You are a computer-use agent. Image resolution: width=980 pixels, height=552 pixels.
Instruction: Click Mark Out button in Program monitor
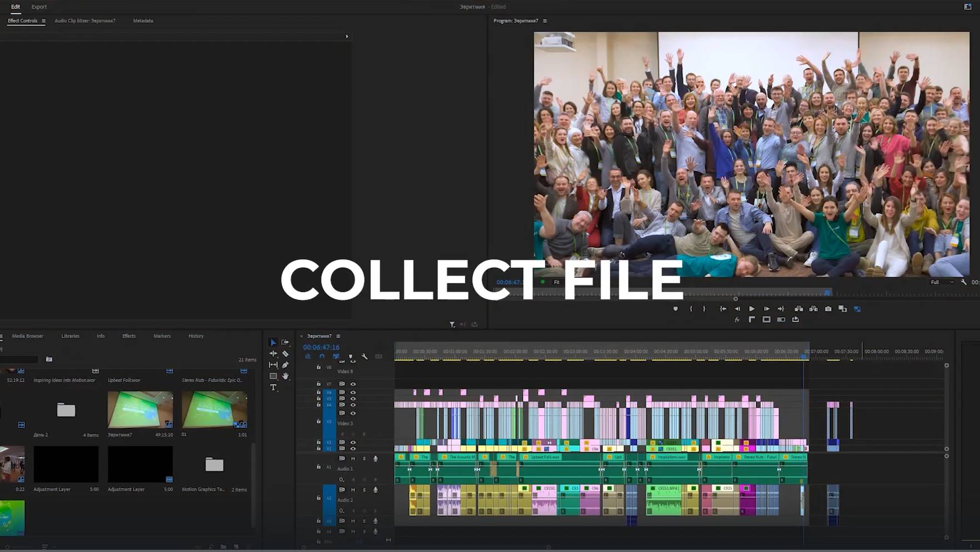pos(704,309)
